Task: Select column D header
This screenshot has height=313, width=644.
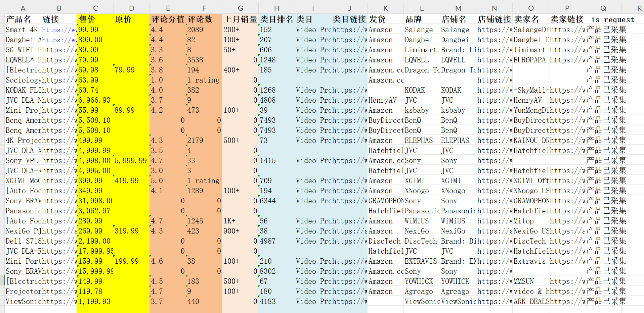Action: click(x=132, y=8)
